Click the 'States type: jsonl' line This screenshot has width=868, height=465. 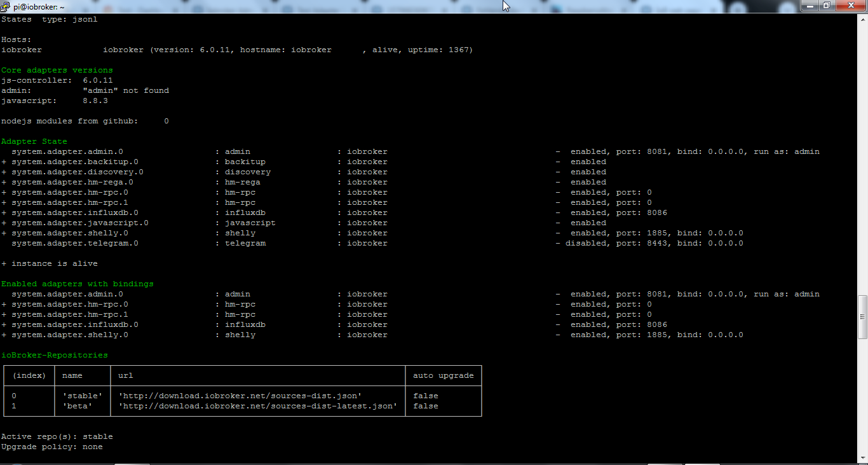tap(50, 19)
